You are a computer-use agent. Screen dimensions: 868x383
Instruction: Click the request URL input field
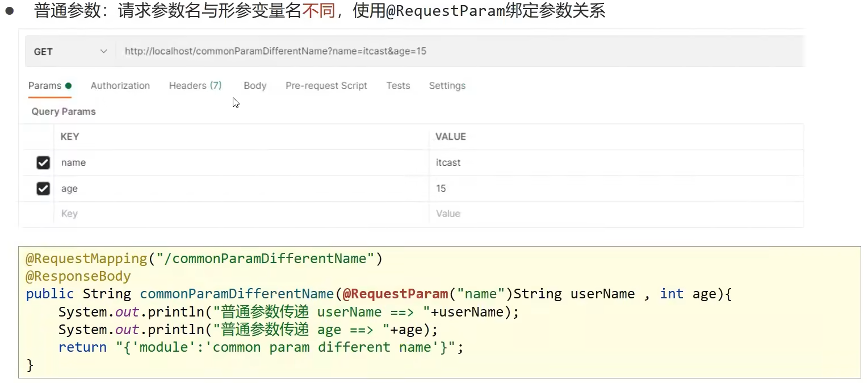[x=460, y=51]
